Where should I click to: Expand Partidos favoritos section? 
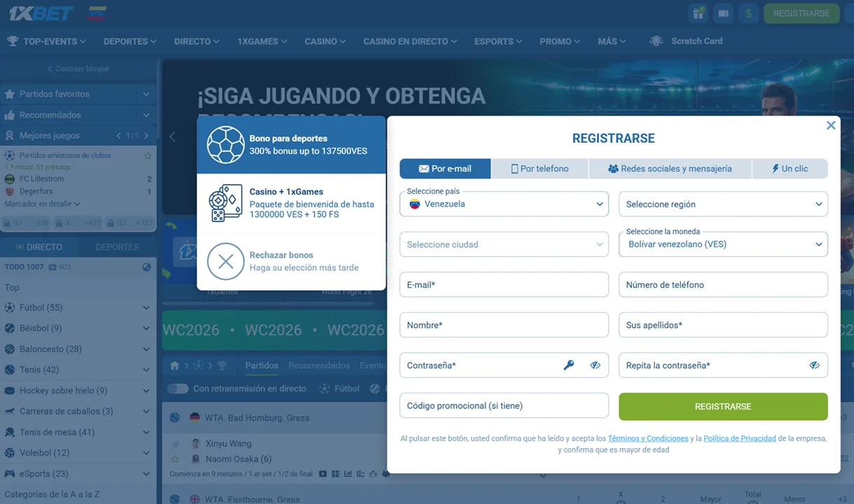(146, 94)
